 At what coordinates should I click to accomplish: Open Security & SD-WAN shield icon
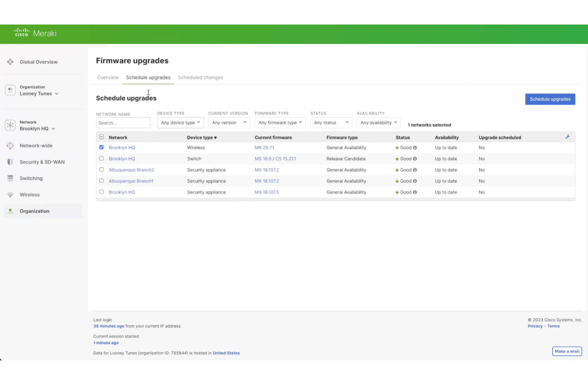click(10, 162)
